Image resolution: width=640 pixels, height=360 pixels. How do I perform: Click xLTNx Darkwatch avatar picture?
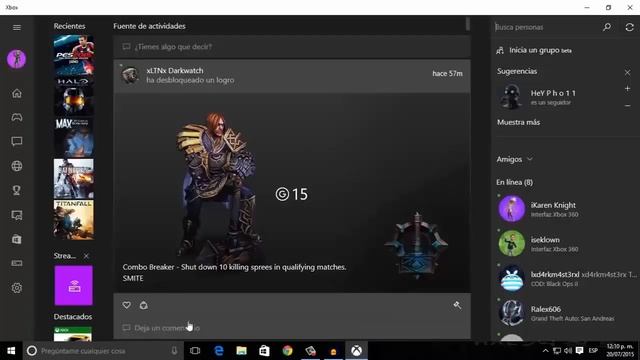[x=130, y=75]
